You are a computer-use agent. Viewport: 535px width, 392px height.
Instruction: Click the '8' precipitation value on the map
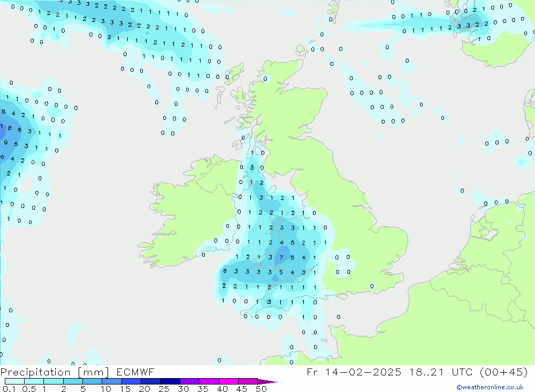10,128
